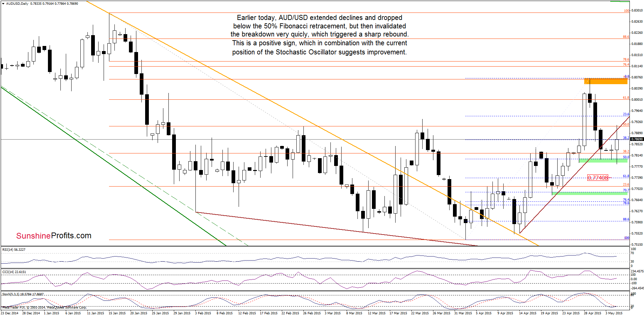
Task: Click date label 29 Jan 2015
Action: [x=182, y=313]
